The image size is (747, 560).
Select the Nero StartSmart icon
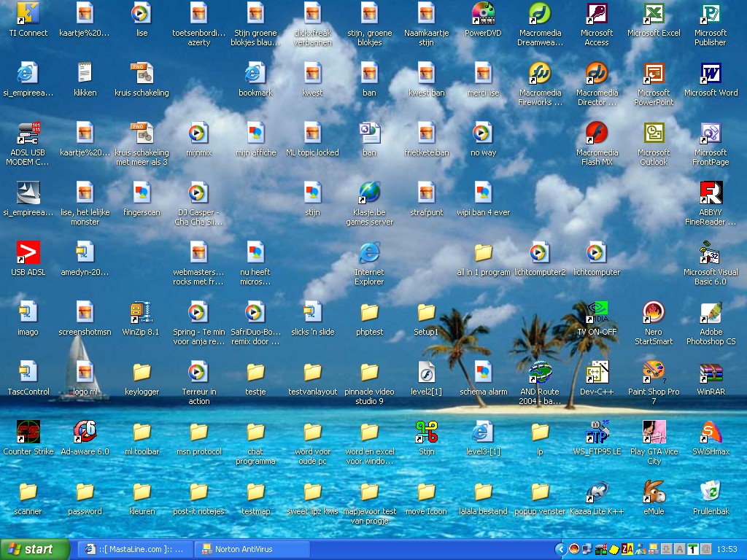(653, 313)
